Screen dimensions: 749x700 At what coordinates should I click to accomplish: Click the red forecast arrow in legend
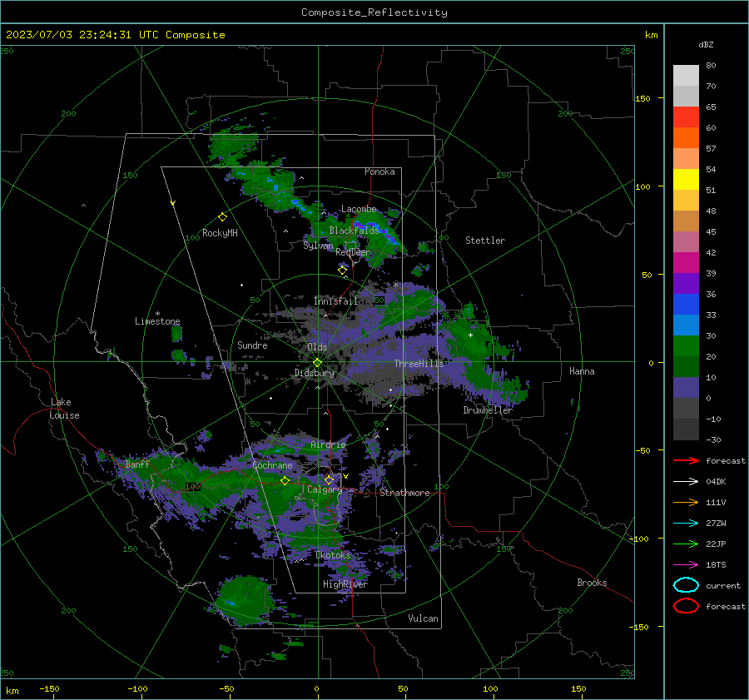pos(686,460)
